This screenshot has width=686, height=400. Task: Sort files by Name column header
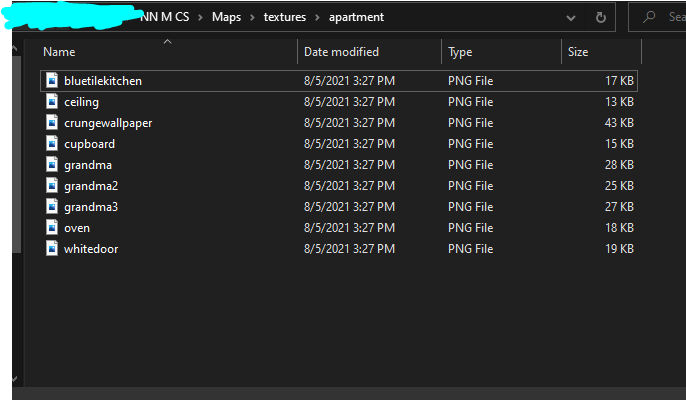pos(60,51)
